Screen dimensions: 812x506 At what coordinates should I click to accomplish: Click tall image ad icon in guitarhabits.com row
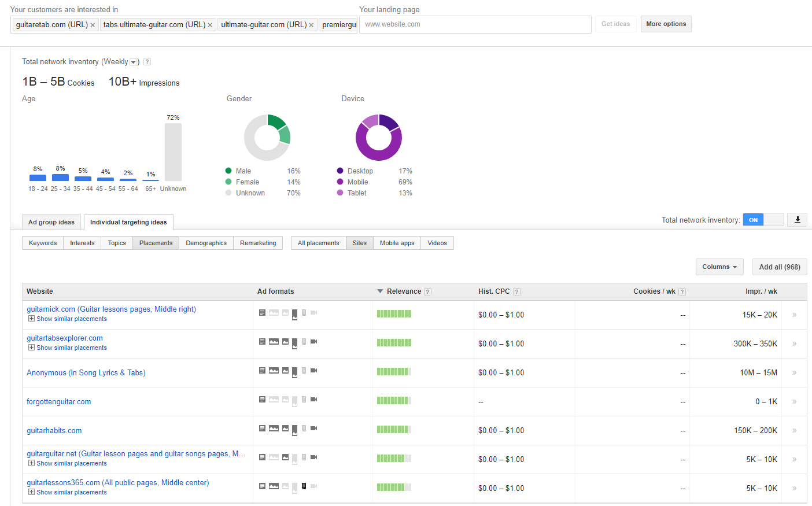[x=294, y=430]
